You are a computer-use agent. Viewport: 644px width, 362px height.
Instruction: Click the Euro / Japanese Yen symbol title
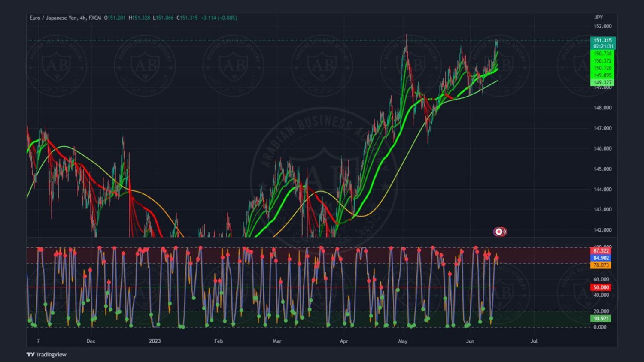(x=53, y=18)
